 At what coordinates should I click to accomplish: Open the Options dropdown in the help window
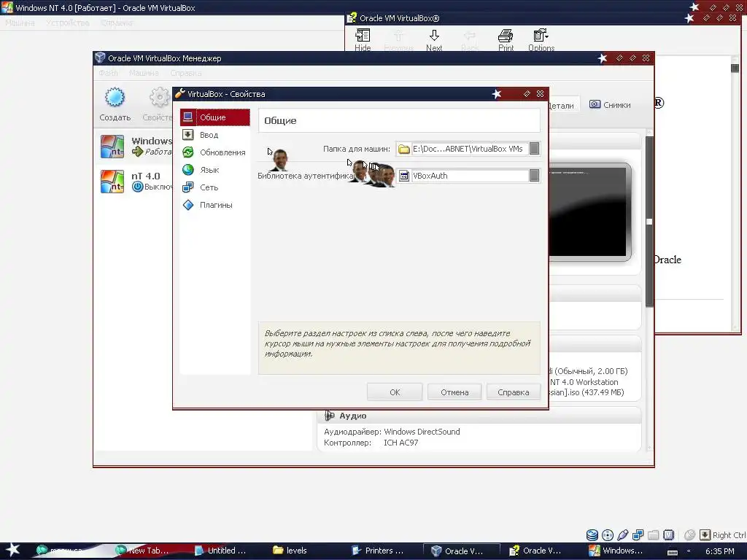tap(541, 40)
